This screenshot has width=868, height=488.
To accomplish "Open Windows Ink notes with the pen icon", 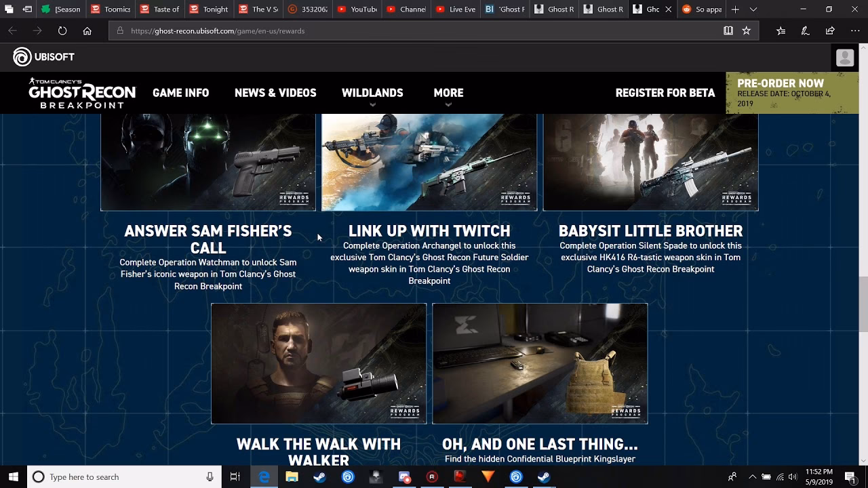I will tap(806, 30).
